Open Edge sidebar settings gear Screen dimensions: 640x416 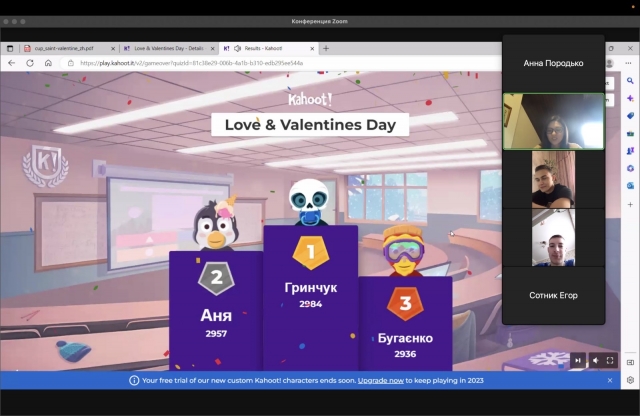(x=630, y=380)
